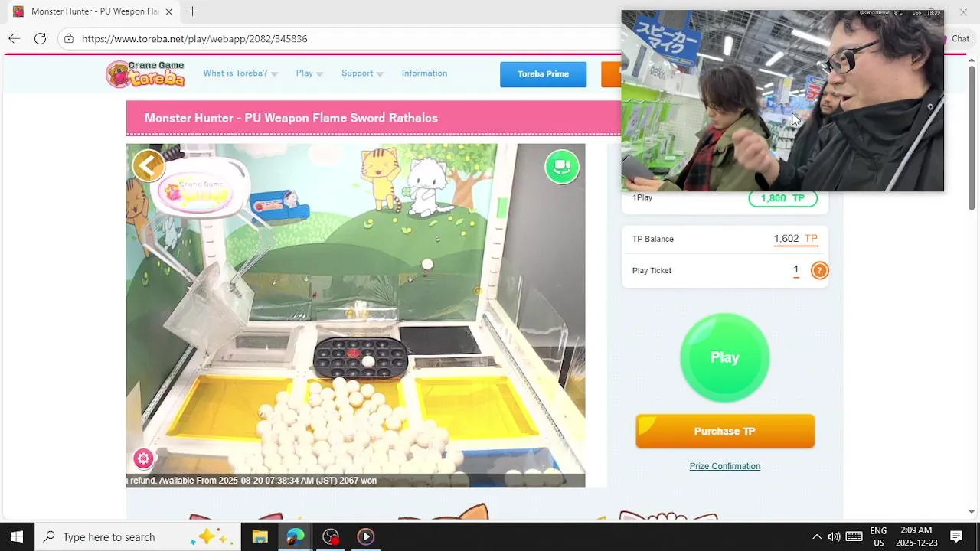Viewport: 980px width, 551px height.
Task: Click the site information icon in address bar
Action: point(69,38)
